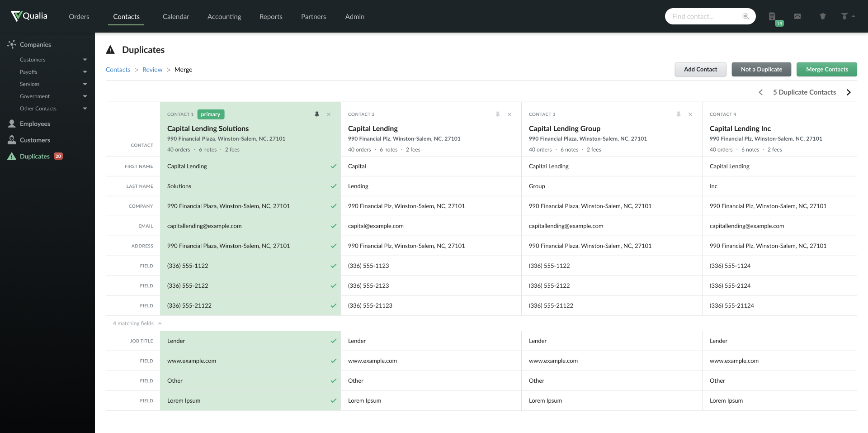This screenshot has width=868, height=433.
Task: Click the Not a Duplicate button
Action: pyautogui.click(x=761, y=69)
